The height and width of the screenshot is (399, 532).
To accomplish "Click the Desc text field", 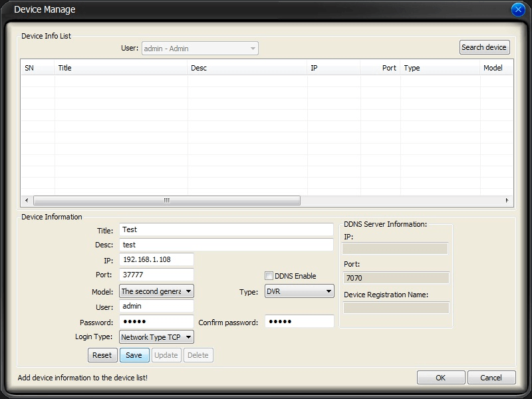I will coord(226,245).
